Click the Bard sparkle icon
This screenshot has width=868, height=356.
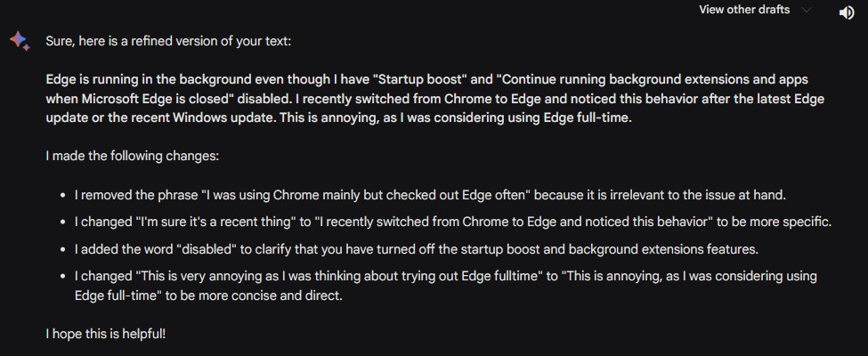point(19,41)
